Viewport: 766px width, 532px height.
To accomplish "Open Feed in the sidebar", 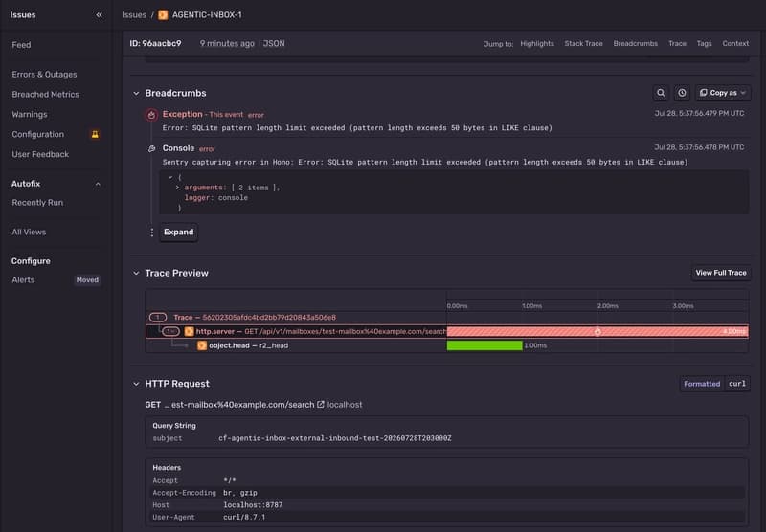I will pos(21,45).
